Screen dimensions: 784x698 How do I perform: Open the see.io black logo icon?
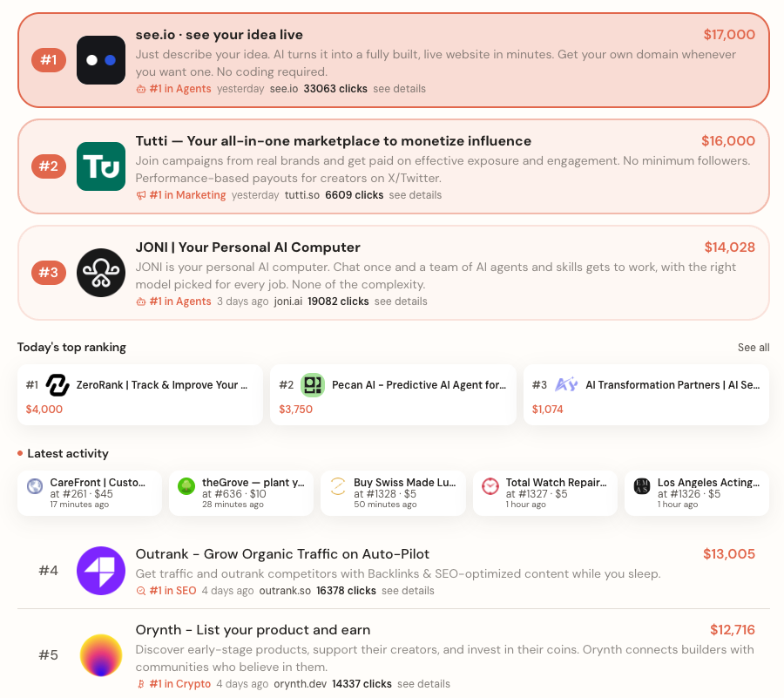pyautogui.click(x=100, y=60)
